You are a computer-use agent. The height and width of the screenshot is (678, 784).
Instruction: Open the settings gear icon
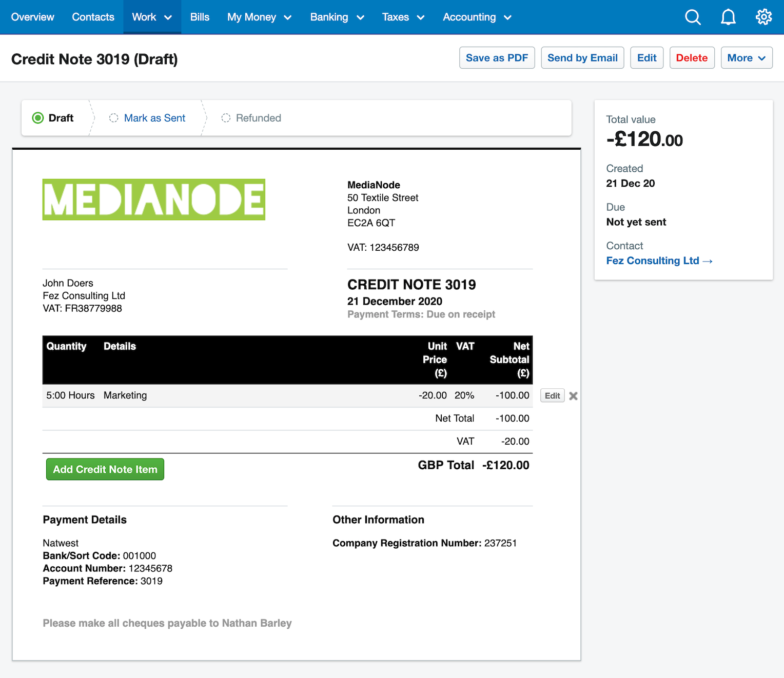click(x=763, y=17)
